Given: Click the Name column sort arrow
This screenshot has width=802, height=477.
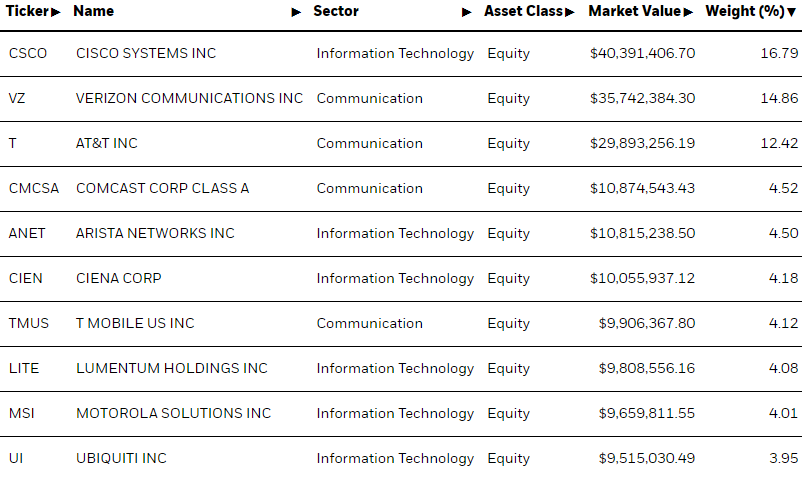Looking at the screenshot, I should pos(296,12).
